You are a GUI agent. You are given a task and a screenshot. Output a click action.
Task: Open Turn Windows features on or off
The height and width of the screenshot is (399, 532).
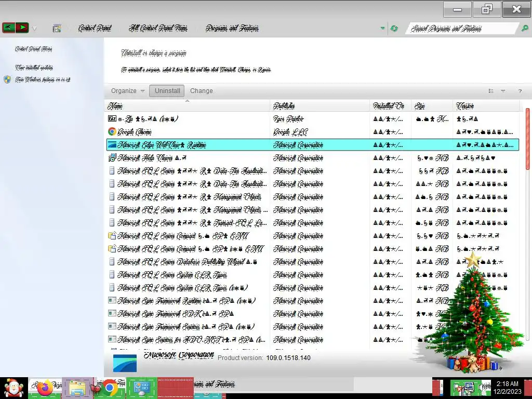(x=43, y=79)
